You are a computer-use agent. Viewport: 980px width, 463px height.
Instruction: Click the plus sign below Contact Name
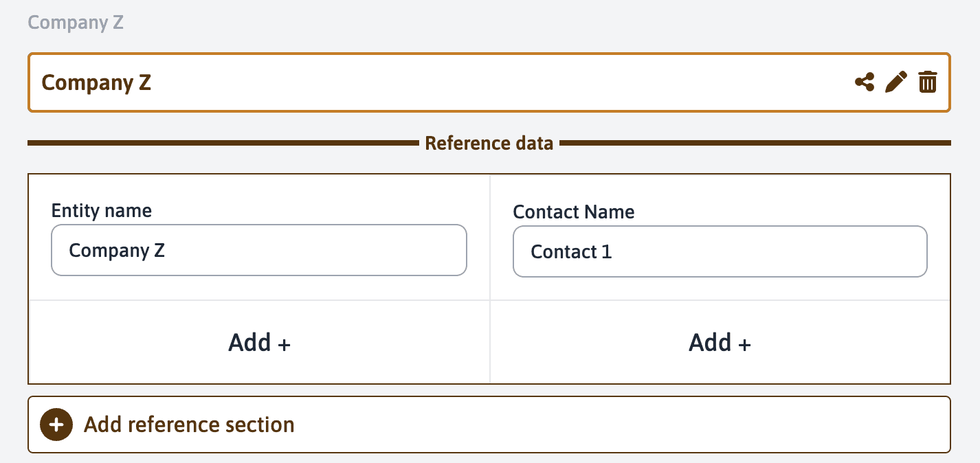tap(744, 343)
